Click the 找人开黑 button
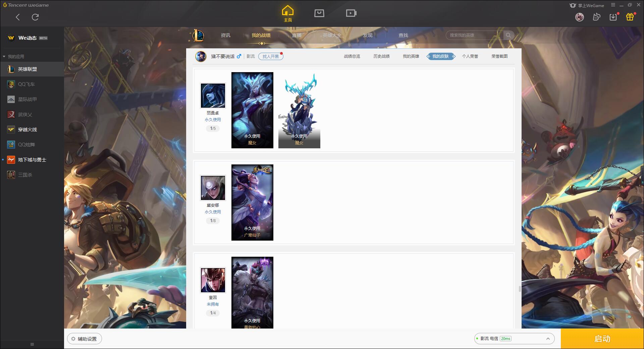Screen dimensions: 644x349 271,56
